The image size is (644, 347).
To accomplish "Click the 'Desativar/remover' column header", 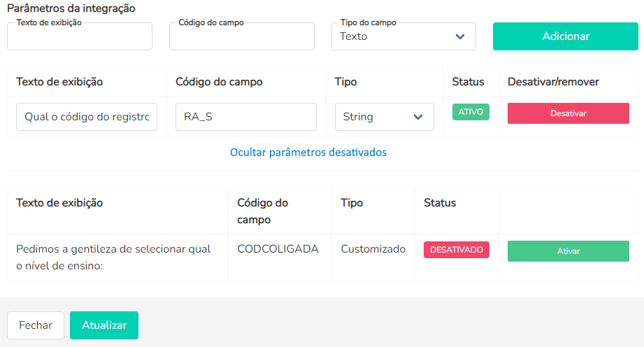I will [553, 82].
